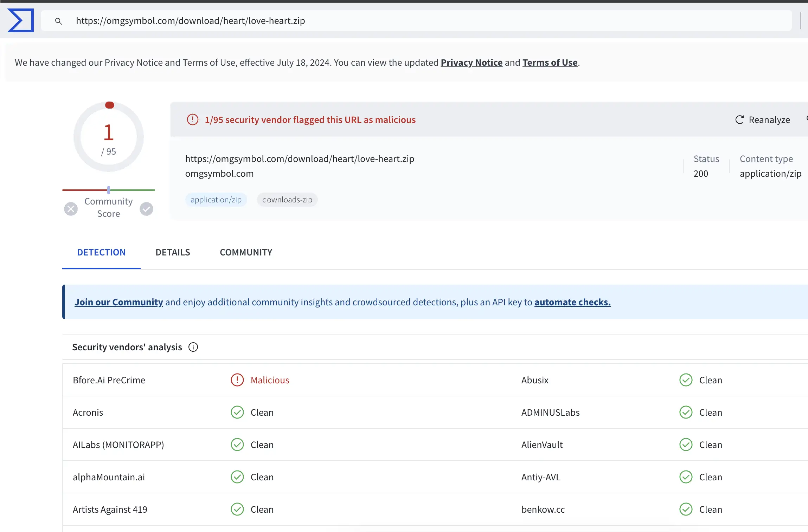Screen dimensions: 808x532
Task: Click the alphaMountain.ai vendor name
Action: click(109, 477)
